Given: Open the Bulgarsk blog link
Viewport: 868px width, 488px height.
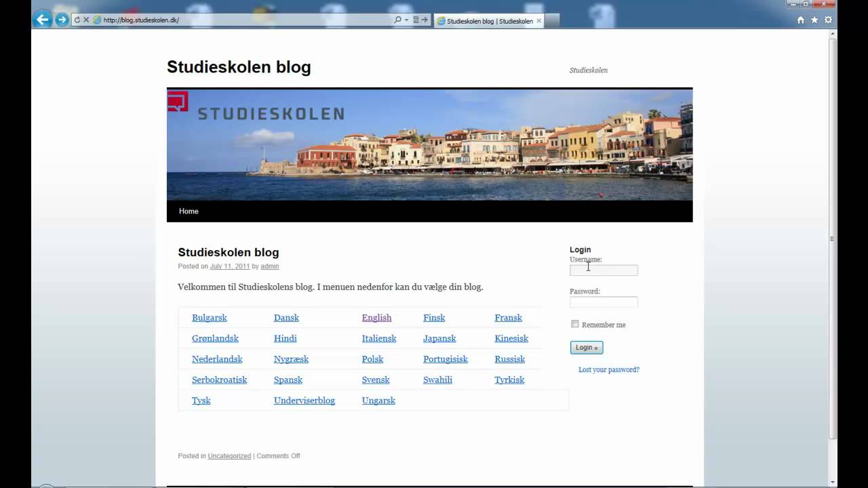Looking at the screenshot, I should [x=210, y=318].
